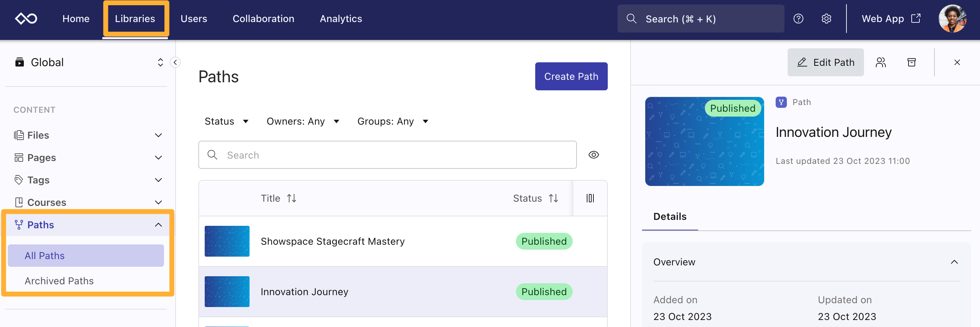Click the infinity logo in top bar

(26, 18)
